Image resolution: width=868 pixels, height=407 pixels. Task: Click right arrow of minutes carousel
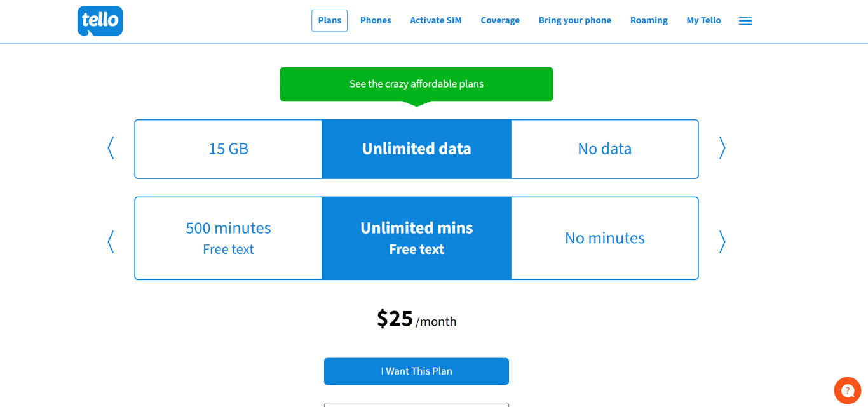coord(722,242)
